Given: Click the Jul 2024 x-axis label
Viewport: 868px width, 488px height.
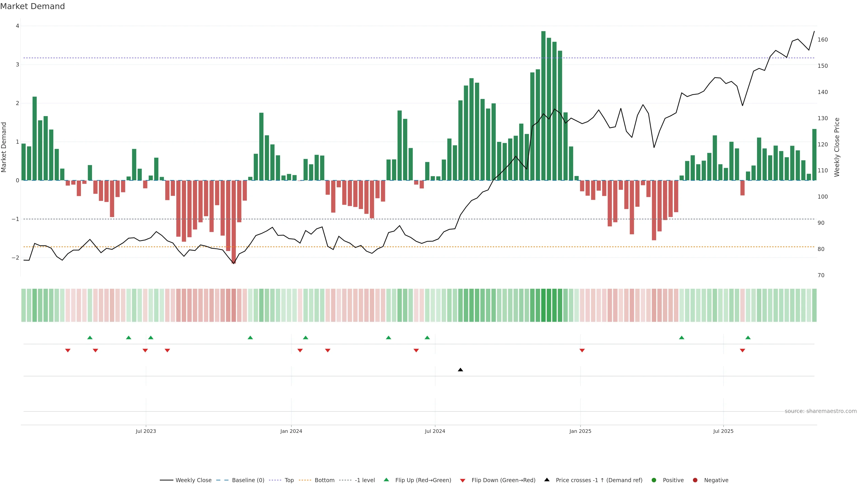Looking at the screenshot, I should click(435, 431).
